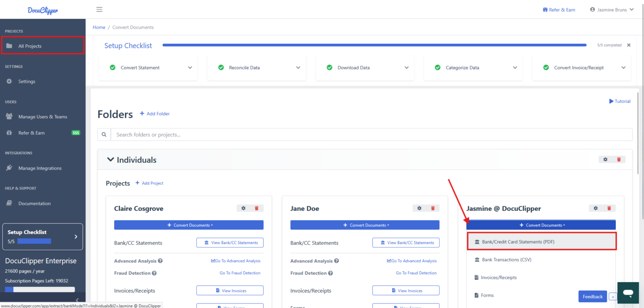This screenshot has width=644, height=308.
Task: Open Individuals folder settings gear
Action: (606, 159)
